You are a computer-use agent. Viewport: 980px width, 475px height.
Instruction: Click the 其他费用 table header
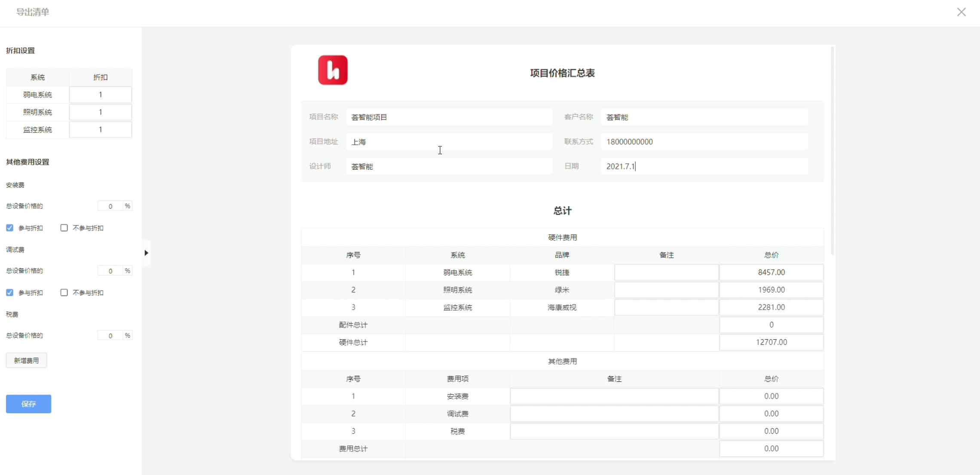coord(562,362)
